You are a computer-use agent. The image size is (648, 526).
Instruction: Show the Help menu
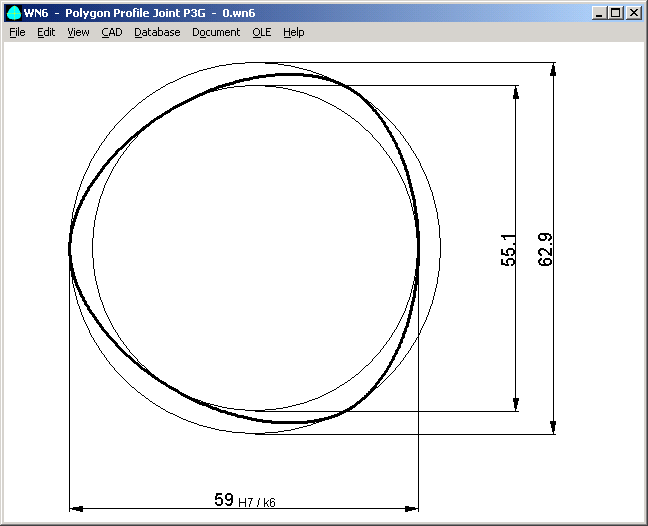click(x=293, y=32)
